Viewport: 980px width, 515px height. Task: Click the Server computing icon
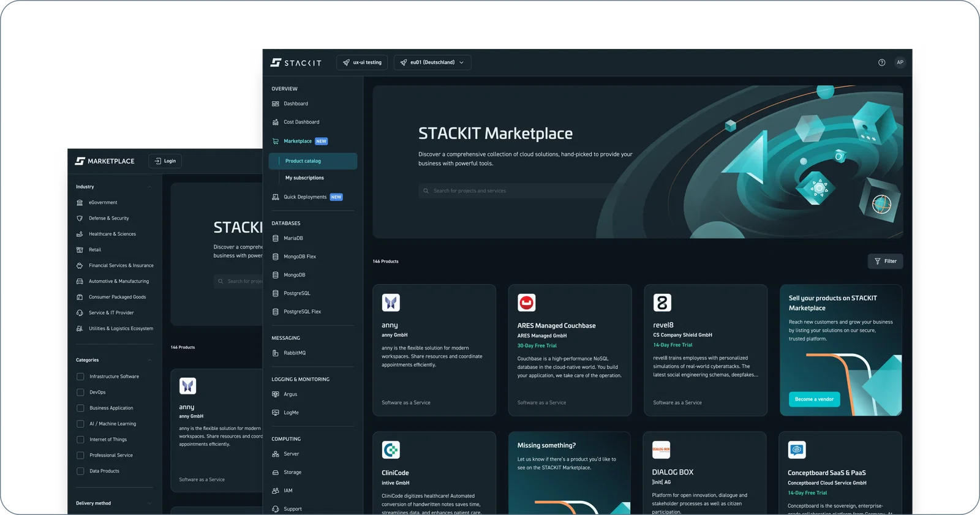pyautogui.click(x=276, y=454)
